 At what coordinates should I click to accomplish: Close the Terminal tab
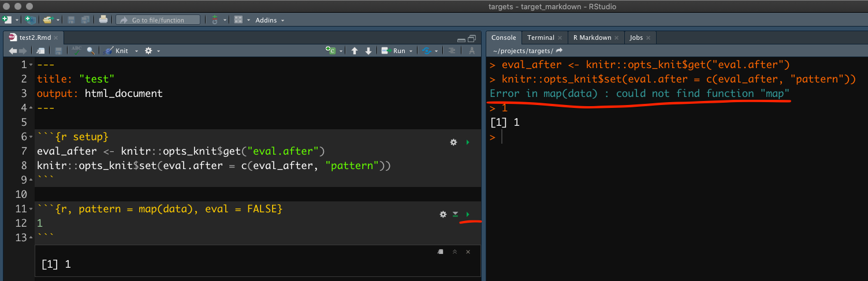(x=560, y=38)
